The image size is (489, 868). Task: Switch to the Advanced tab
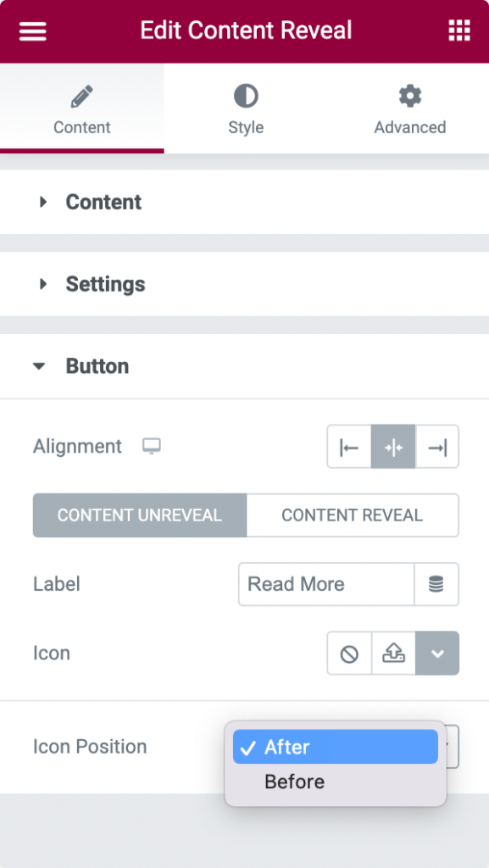pos(409,108)
